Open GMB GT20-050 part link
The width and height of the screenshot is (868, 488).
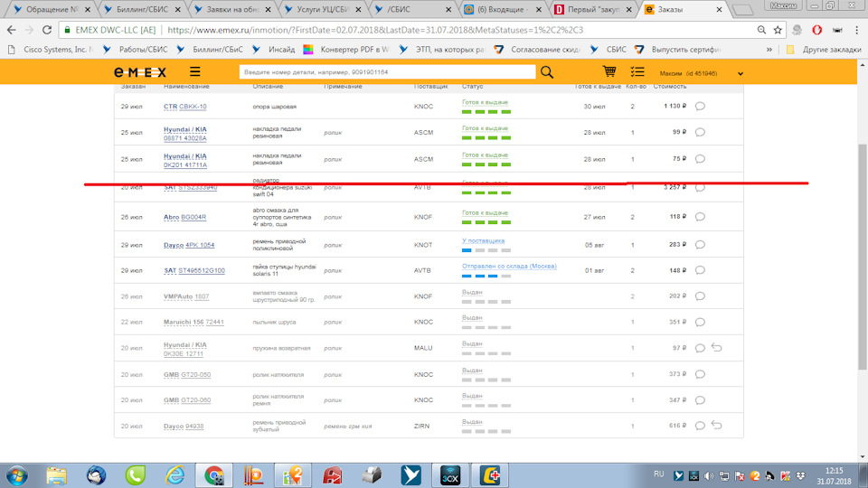[x=187, y=374]
